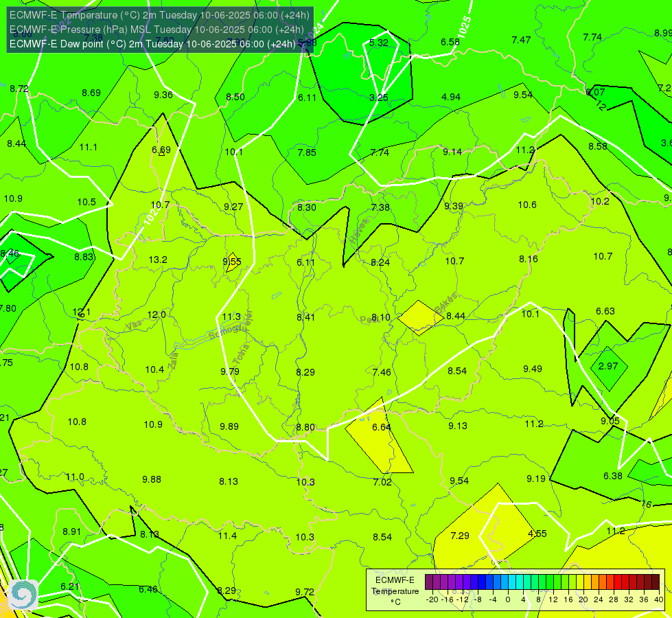Click the 9.13 dew point value

tap(458, 426)
